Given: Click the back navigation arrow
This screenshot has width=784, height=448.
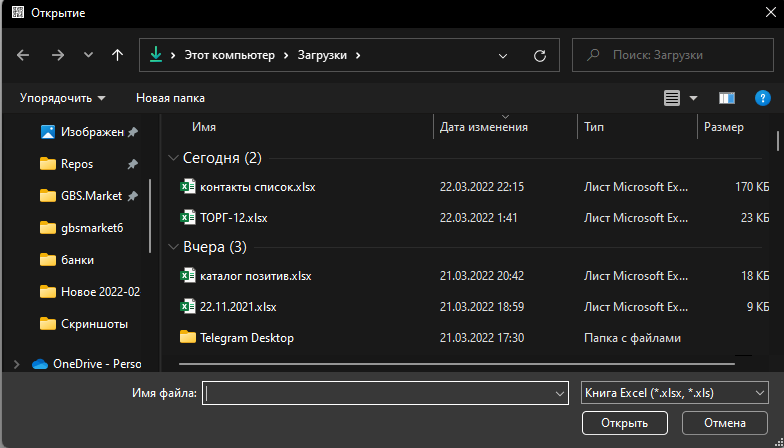Looking at the screenshot, I should (x=24, y=56).
